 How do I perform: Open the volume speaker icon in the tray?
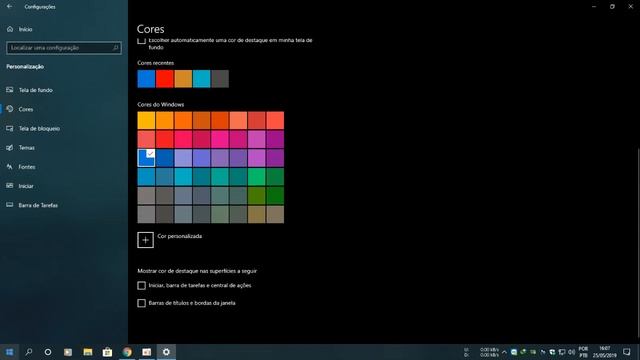tap(571, 352)
